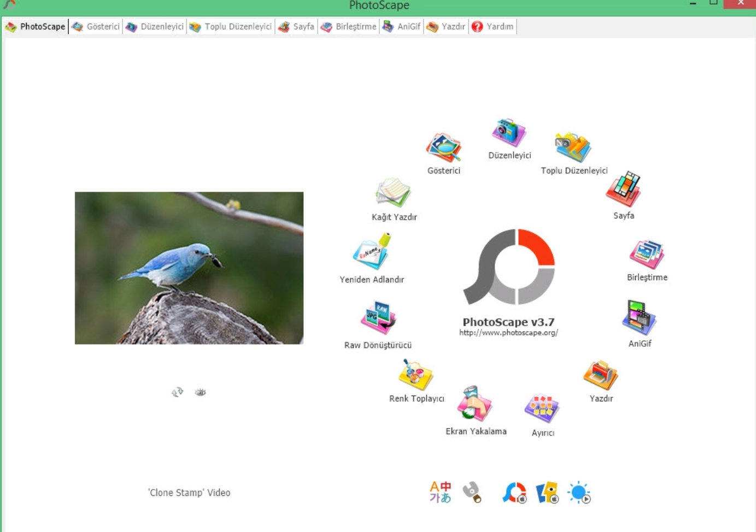Click the bluebird preview photo
756x532 pixels.
pyautogui.click(x=189, y=268)
